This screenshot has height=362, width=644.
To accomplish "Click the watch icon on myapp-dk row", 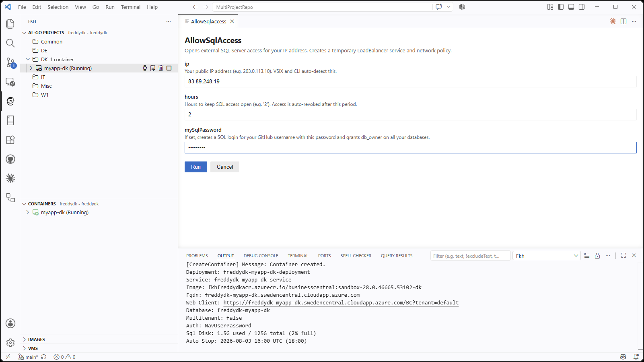I will (x=145, y=68).
